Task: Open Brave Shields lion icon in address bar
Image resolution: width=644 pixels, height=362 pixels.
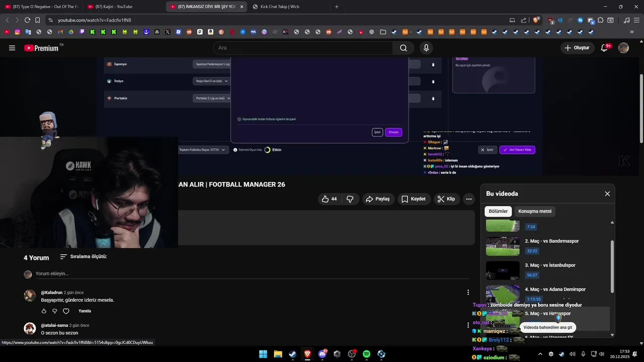Action: (536, 20)
